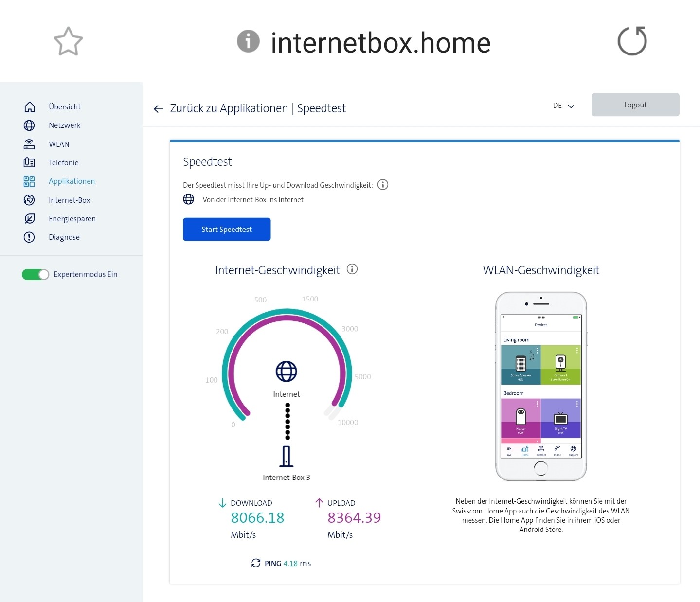Click the WLAN router icon in sidebar
The width and height of the screenshot is (700, 602).
(29, 144)
